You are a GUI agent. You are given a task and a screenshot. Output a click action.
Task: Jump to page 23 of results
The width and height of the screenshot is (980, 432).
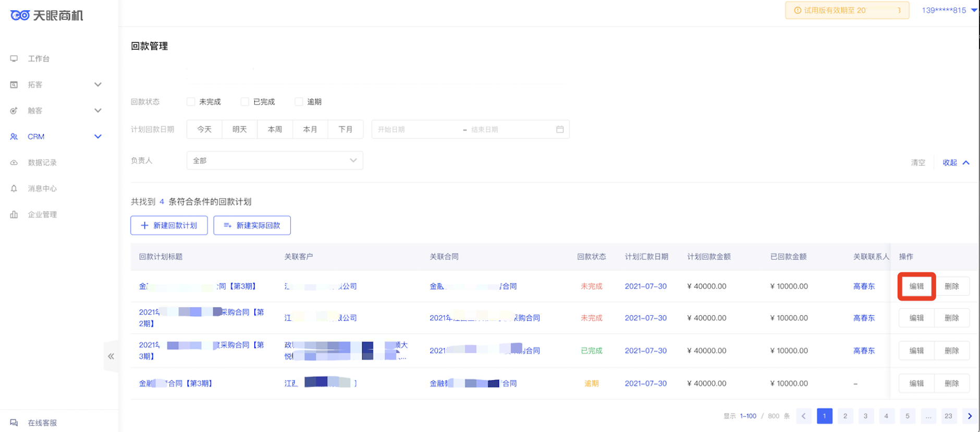pos(948,416)
